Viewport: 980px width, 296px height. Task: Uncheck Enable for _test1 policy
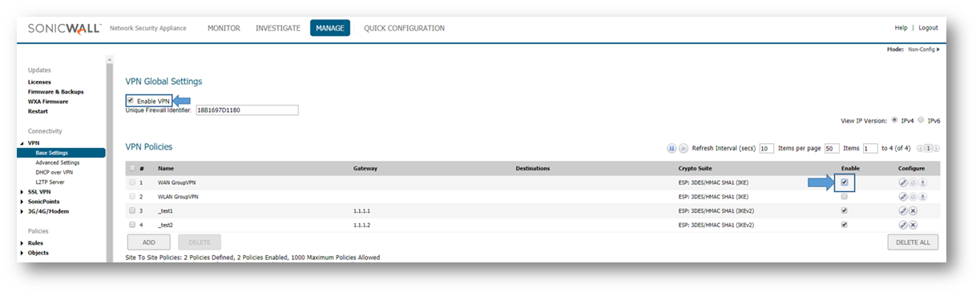[x=845, y=210]
